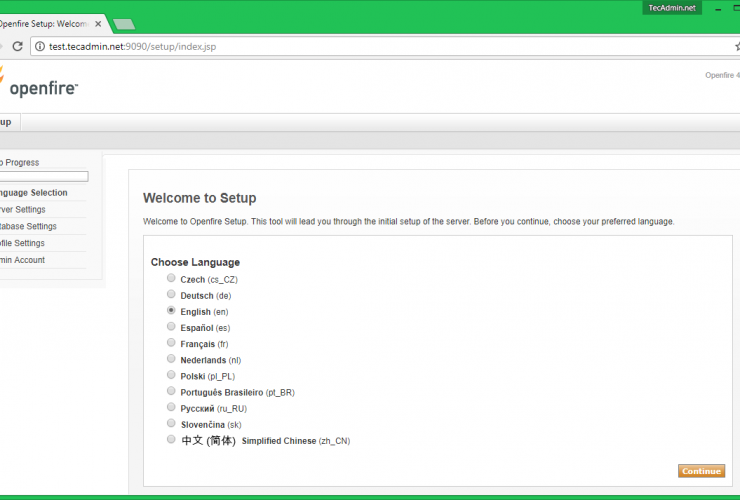Screen dimensions: 740x500
Task: Choose Русский (ru_RU) language
Action: (x=171, y=407)
